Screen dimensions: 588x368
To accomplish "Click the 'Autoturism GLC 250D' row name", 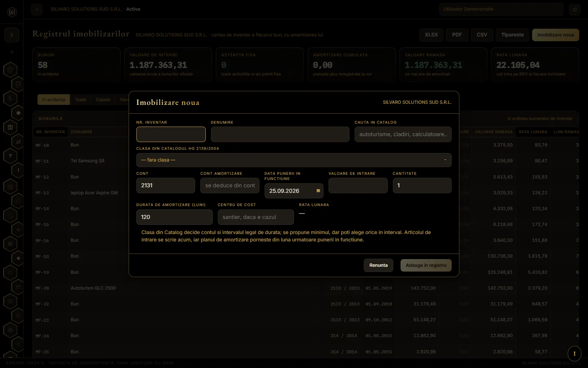I will click(93, 288).
